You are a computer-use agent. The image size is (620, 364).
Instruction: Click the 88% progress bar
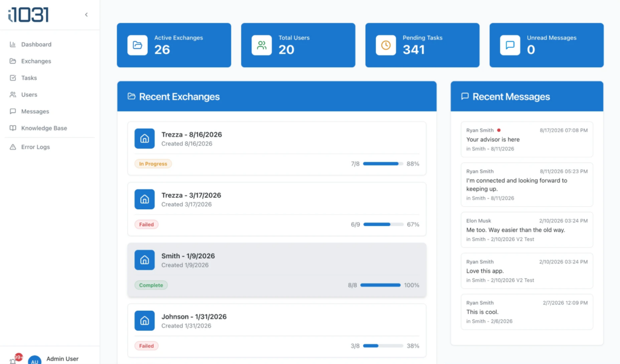(x=383, y=164)
